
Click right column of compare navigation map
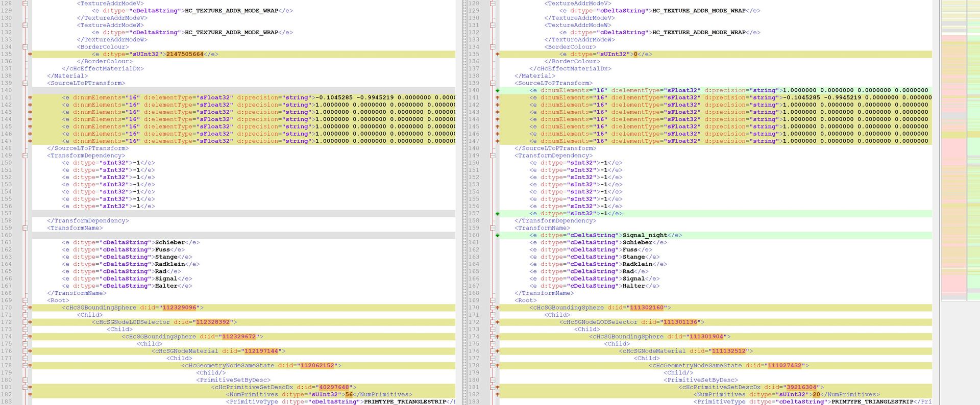tap(973, 153)
